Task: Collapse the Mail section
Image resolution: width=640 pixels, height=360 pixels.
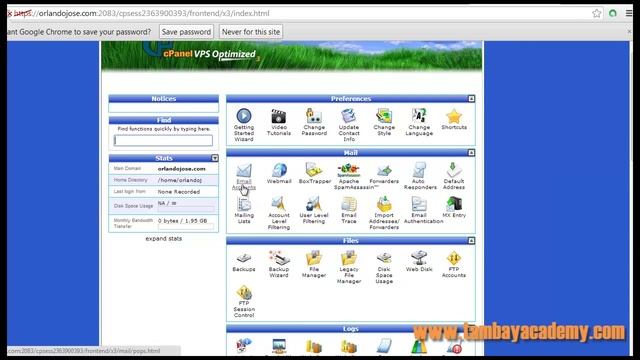Action: click(x=471, y=153)
